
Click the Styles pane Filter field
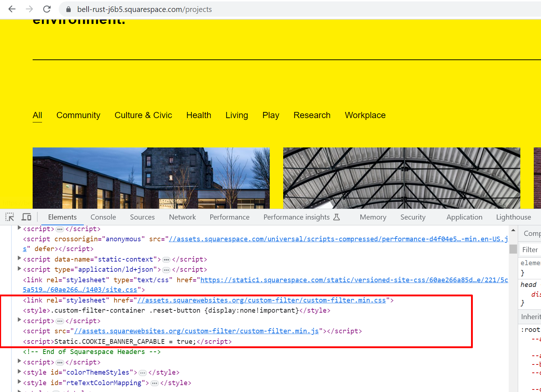point(530,250)
